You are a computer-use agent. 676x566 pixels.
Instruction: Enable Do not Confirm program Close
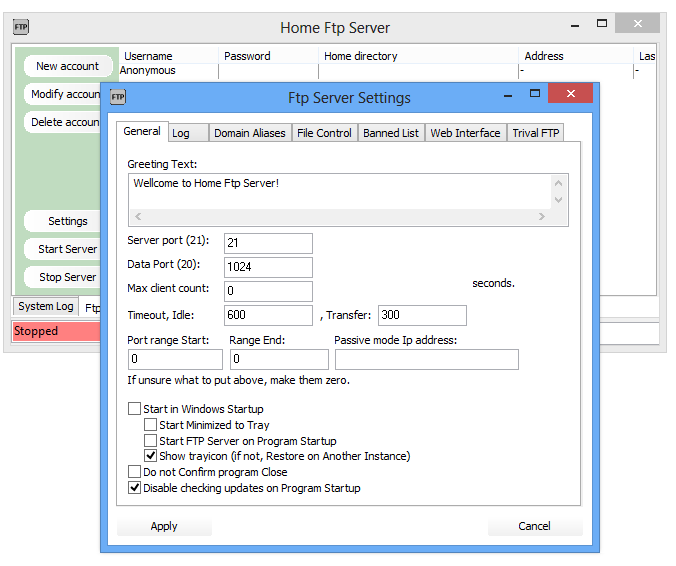coord(135,472)
